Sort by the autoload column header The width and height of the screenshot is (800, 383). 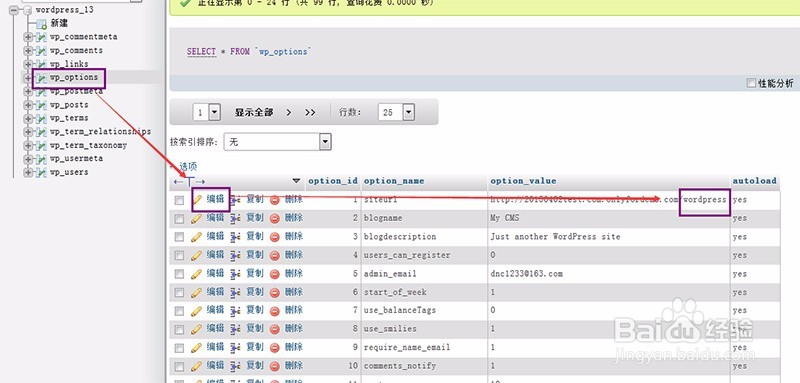click(755, 181)
